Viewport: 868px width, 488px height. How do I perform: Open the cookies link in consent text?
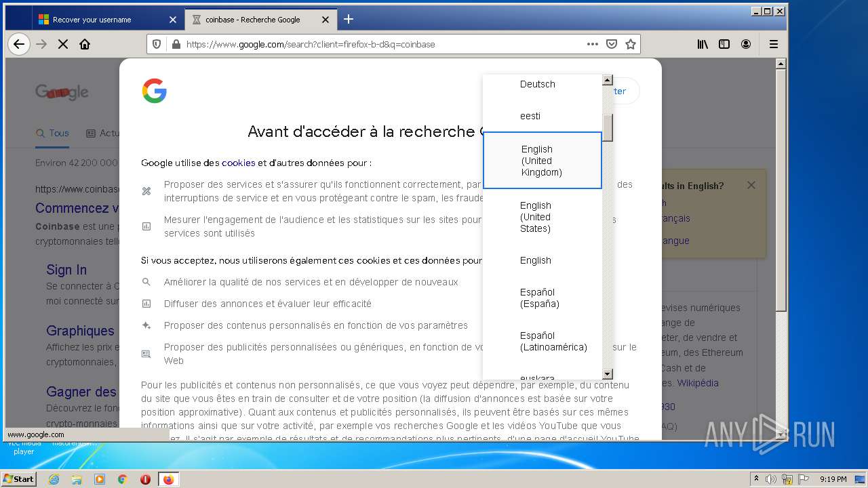238,163
